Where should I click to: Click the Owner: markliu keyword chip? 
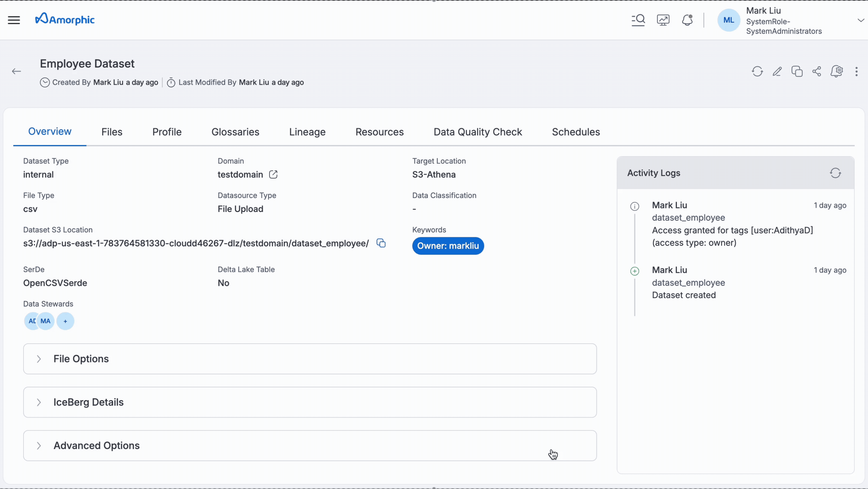coord(448,246)
